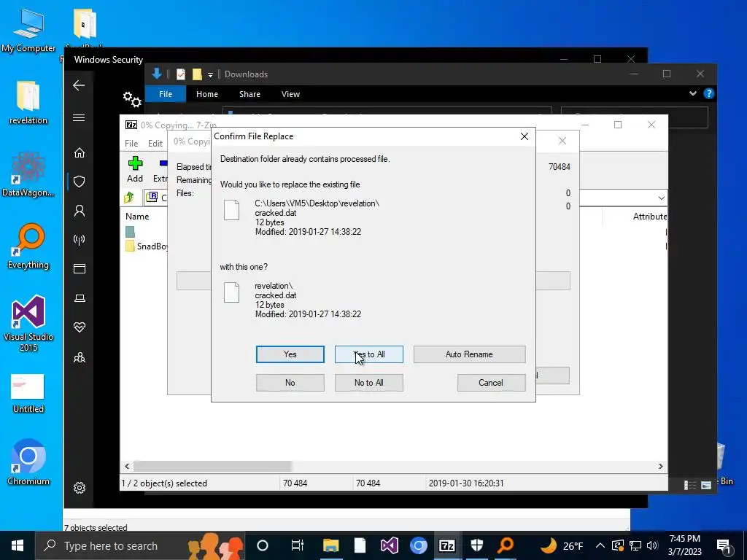Open the Share ribbon tab in Explorer

249,94
